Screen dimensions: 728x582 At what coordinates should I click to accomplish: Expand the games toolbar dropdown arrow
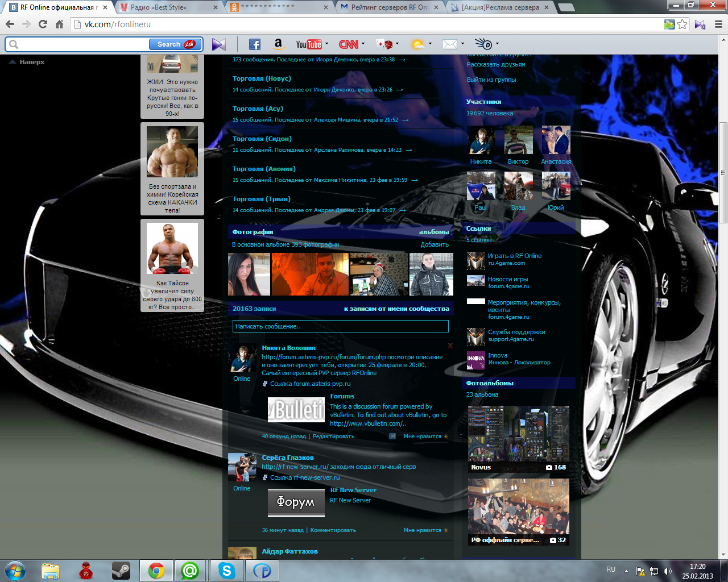(397, 44)
